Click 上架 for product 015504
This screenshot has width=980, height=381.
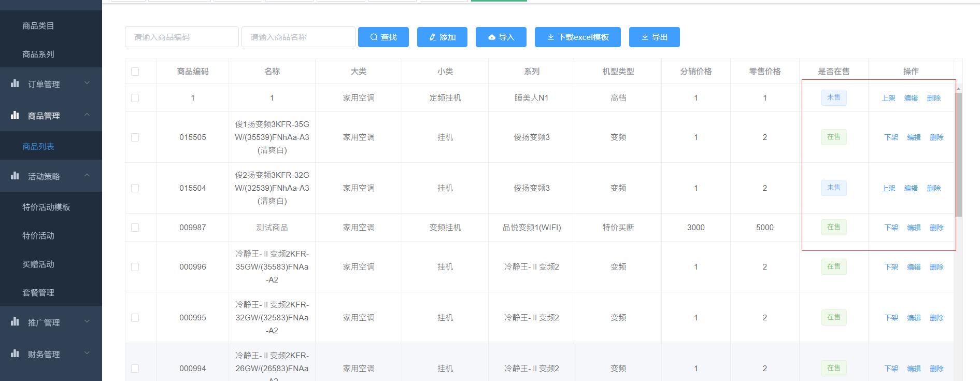[888, 188]
